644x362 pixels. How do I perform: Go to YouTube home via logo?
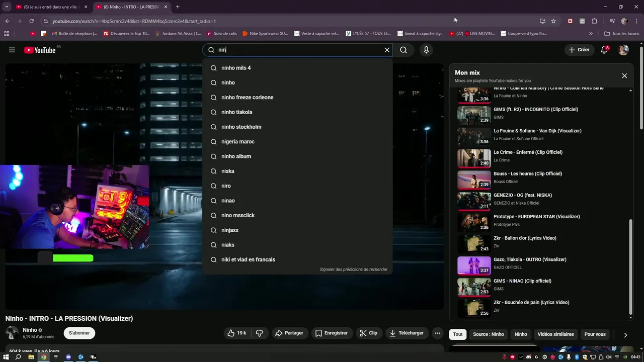(40, 50)
